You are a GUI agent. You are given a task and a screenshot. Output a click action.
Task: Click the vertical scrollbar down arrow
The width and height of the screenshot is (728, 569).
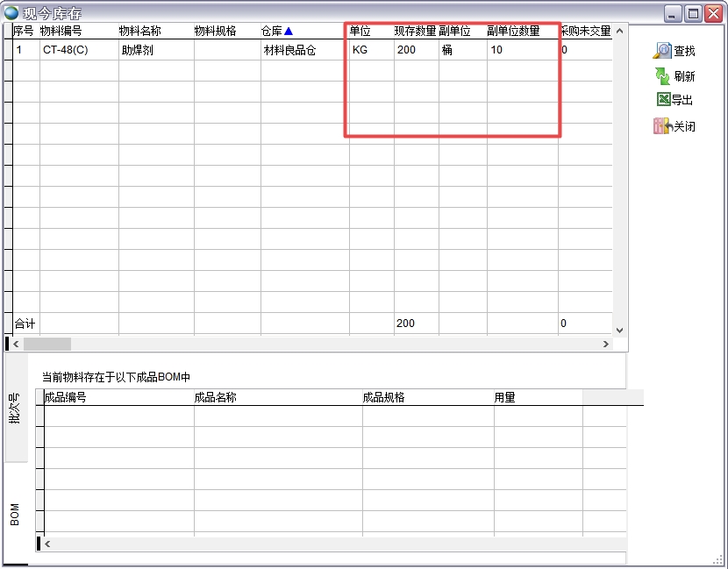(621, 330)
